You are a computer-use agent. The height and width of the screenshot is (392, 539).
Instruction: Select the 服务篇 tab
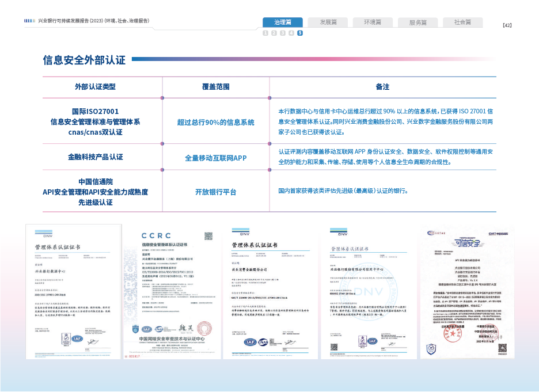[x=417, y=22]
